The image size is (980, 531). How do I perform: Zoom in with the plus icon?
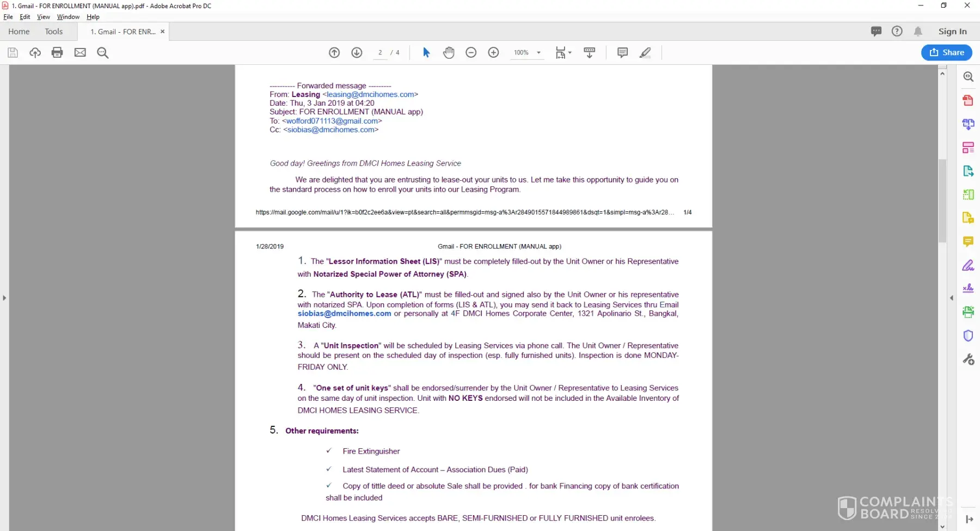pyautogui.click(x=493, y=52)
